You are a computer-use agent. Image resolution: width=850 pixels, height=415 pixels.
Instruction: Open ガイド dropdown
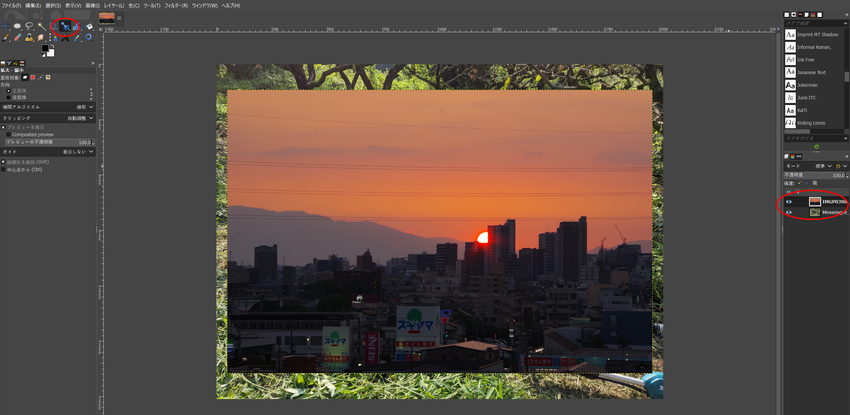[x=48, y=152]
